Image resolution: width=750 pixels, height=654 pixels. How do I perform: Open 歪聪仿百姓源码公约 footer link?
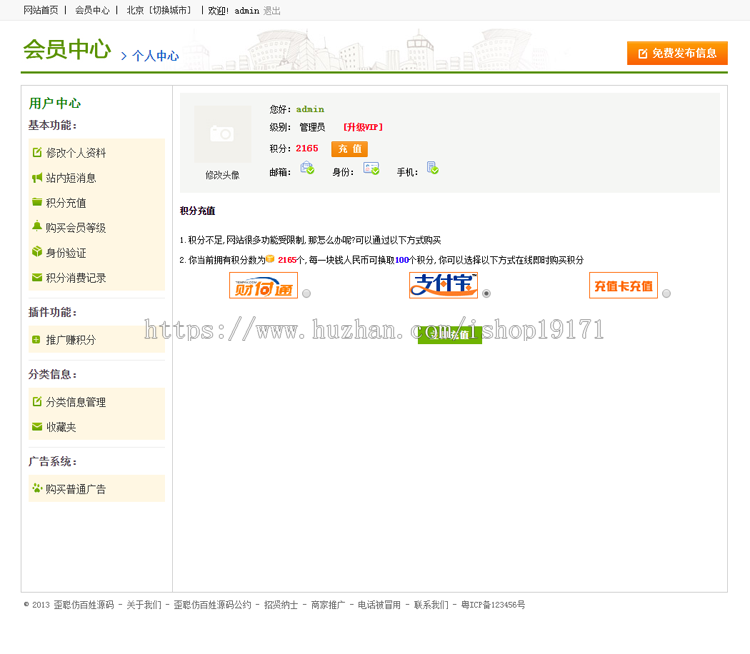(x=212, y=605)
